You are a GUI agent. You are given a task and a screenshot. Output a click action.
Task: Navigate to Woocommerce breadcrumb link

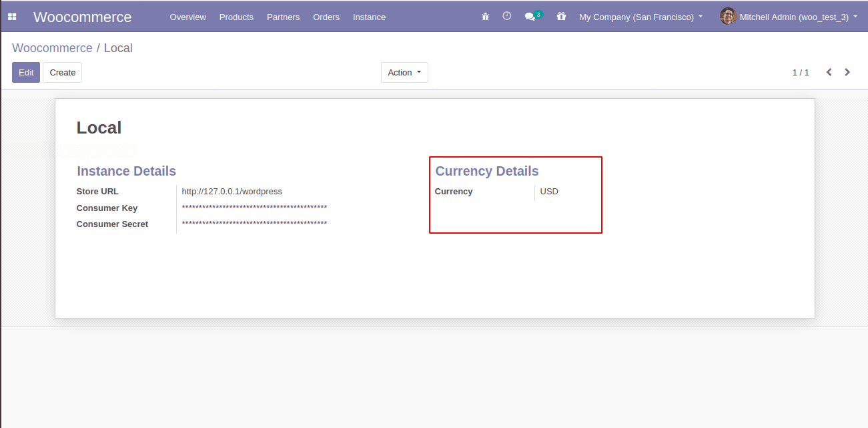(52, 48)
